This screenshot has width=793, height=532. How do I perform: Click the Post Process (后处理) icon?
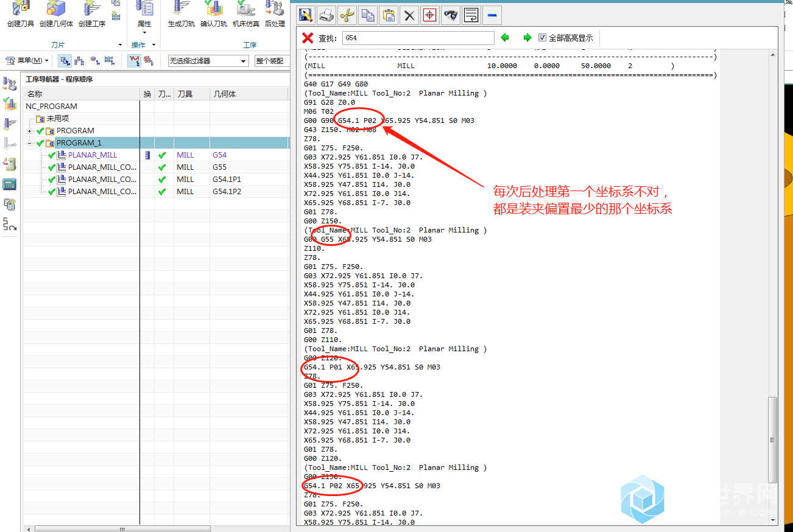(275, 9)
